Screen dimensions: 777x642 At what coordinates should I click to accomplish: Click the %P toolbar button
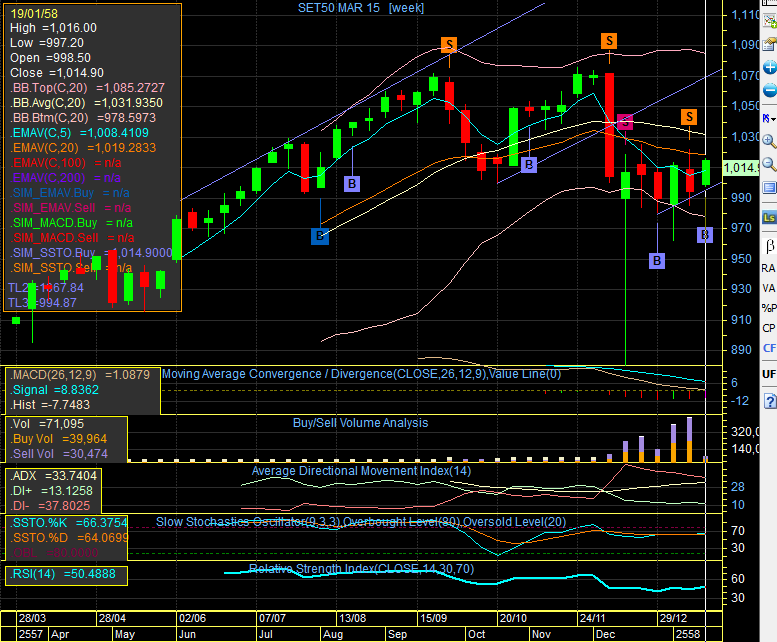769,308
